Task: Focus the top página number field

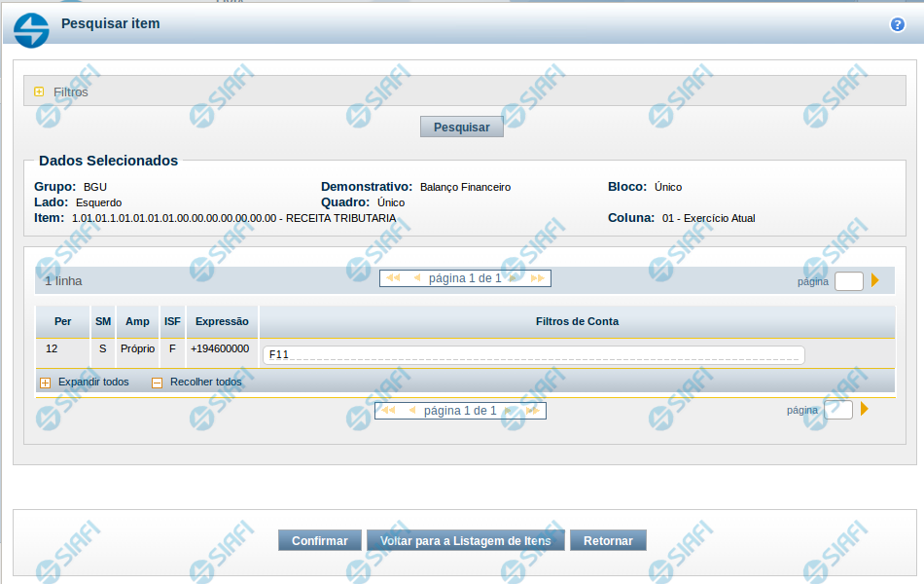Action: click(848, 281)
